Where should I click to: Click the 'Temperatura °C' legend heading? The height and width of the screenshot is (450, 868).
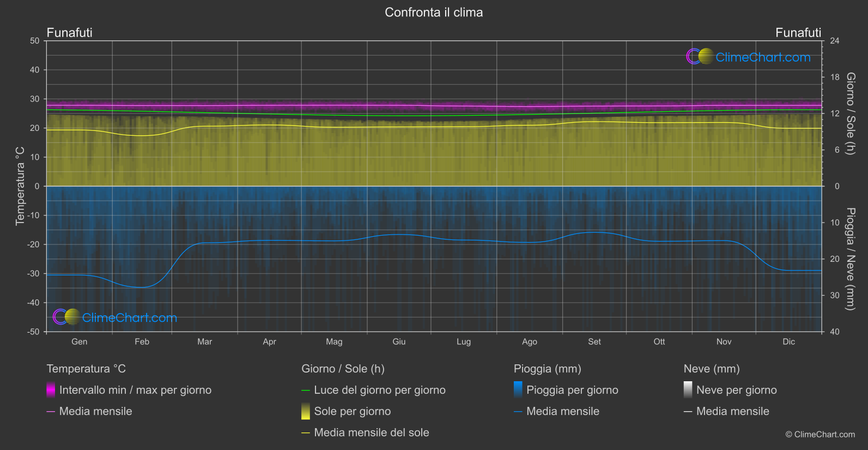(x=86, y=369)
